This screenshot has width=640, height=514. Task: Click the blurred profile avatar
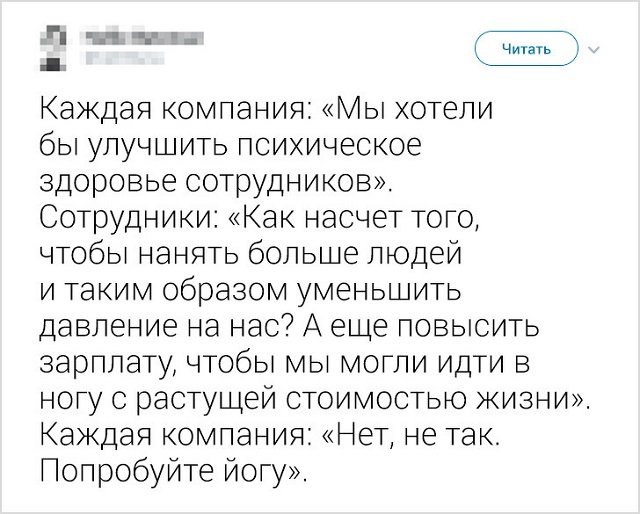pos(53,48)
